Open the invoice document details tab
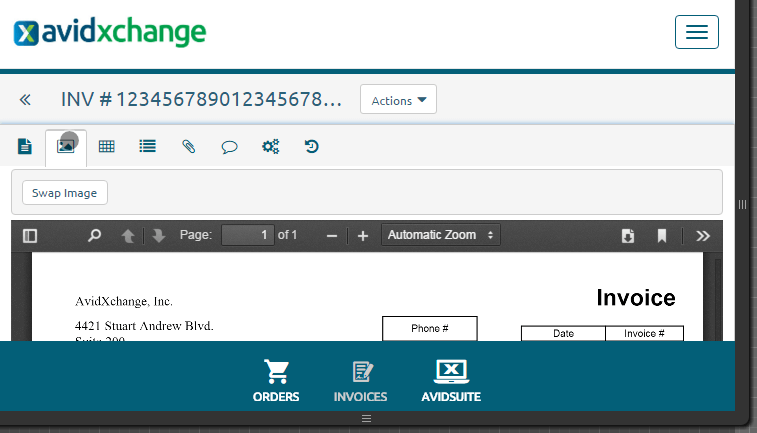Image resolution: width=757 pixels, height=433 pixels. point(25,146)
